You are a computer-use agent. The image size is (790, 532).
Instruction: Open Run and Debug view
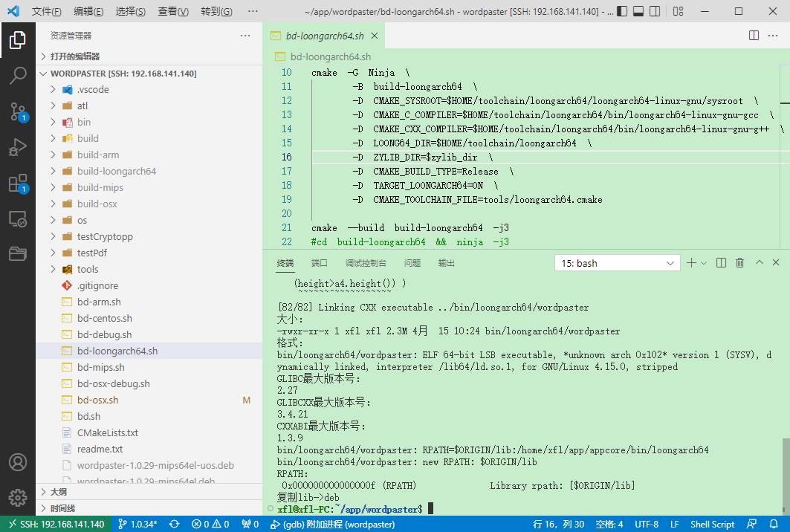coord(18,147)
